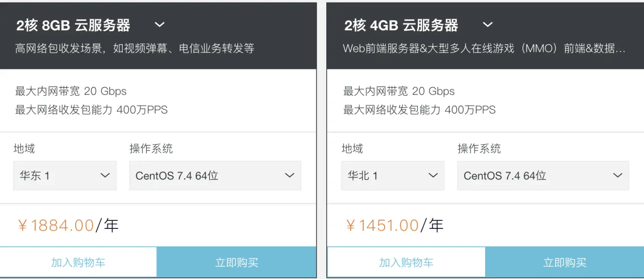Viewport: 644px width, 279px height.
Task: Click 最大内网带宽 20 Gbps in the 8GB card
Action: tap(71, 91)
